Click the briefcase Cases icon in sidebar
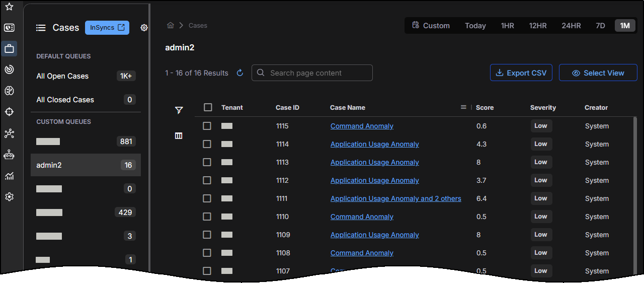The height and width of the screenshot is (283, 644). tap(9, 49)
